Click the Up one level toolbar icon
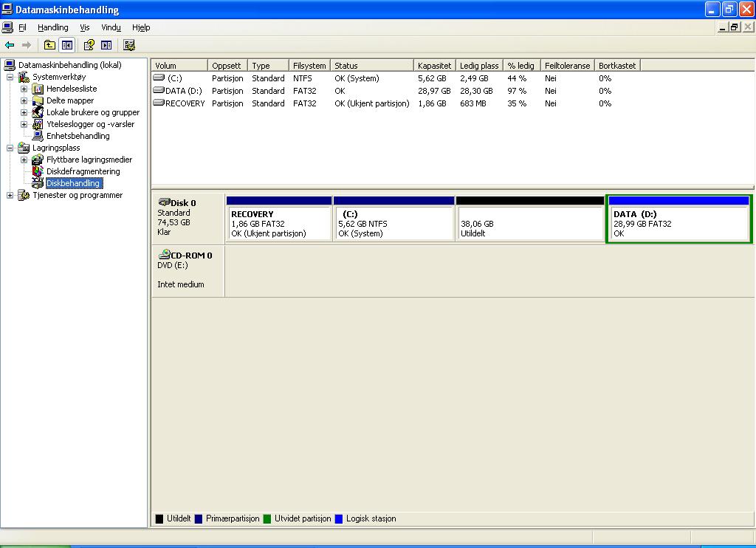 pyautogui.click(x=49, y=45)
